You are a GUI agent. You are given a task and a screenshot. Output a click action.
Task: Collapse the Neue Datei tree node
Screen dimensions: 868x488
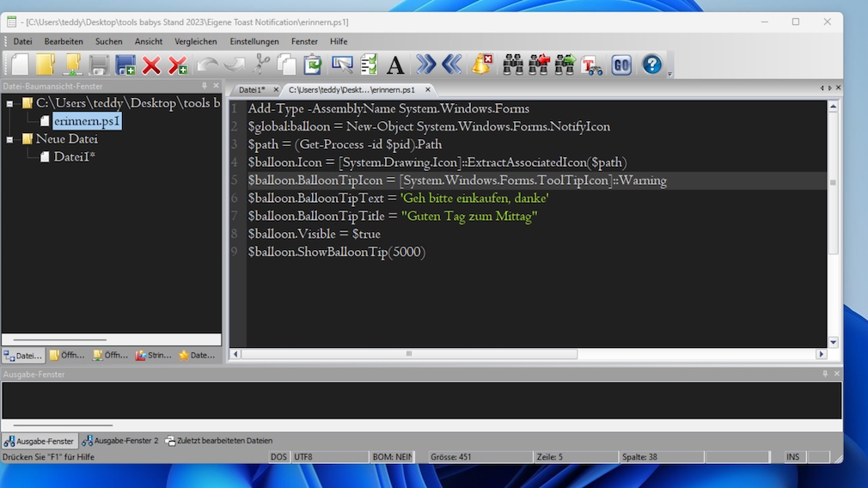tap(10, 139)
